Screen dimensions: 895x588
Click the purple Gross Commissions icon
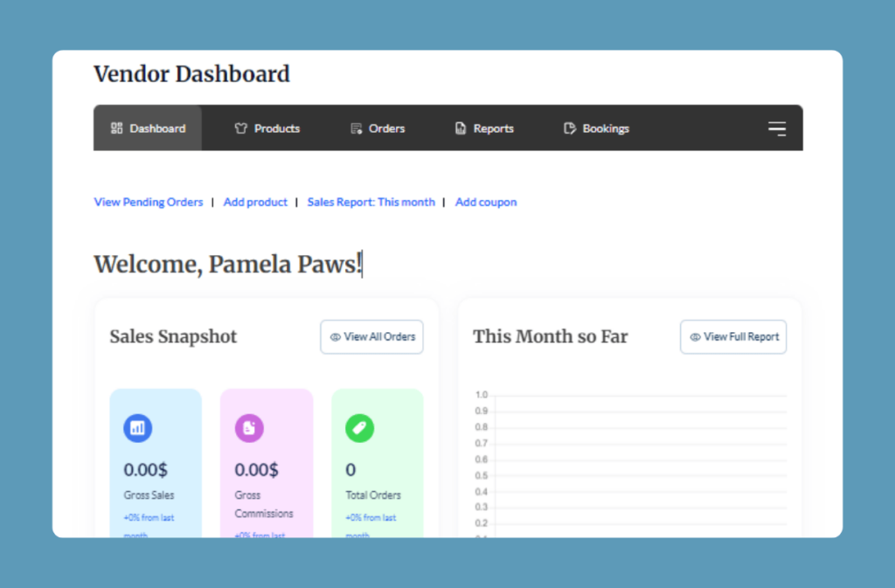[249, 428]
